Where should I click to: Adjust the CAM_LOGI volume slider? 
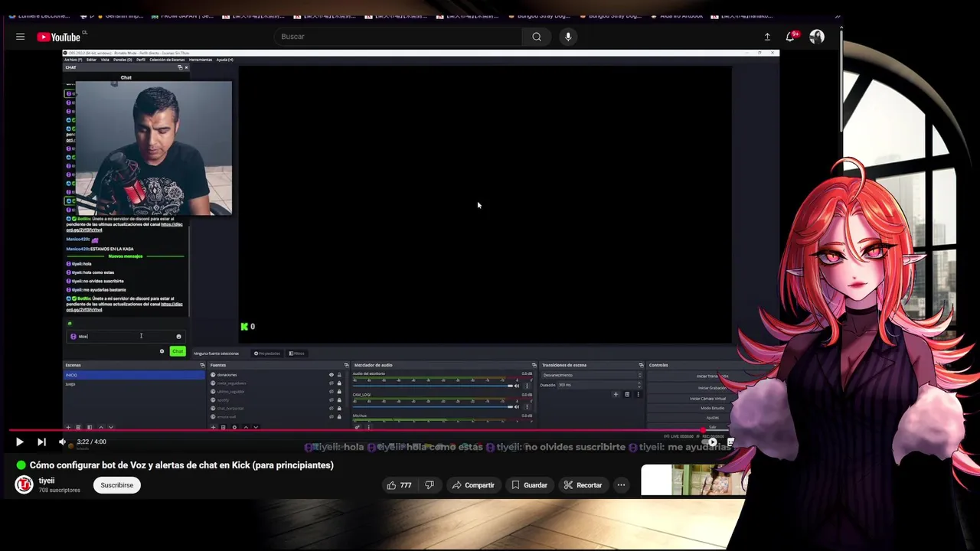(x=433, y=407)
